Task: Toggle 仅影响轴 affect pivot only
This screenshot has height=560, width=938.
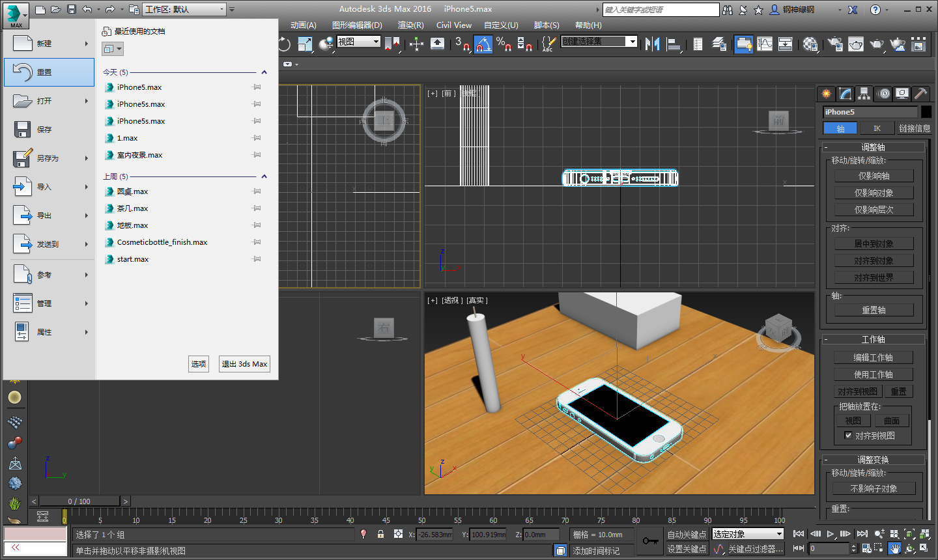Action: pos(874,176)
